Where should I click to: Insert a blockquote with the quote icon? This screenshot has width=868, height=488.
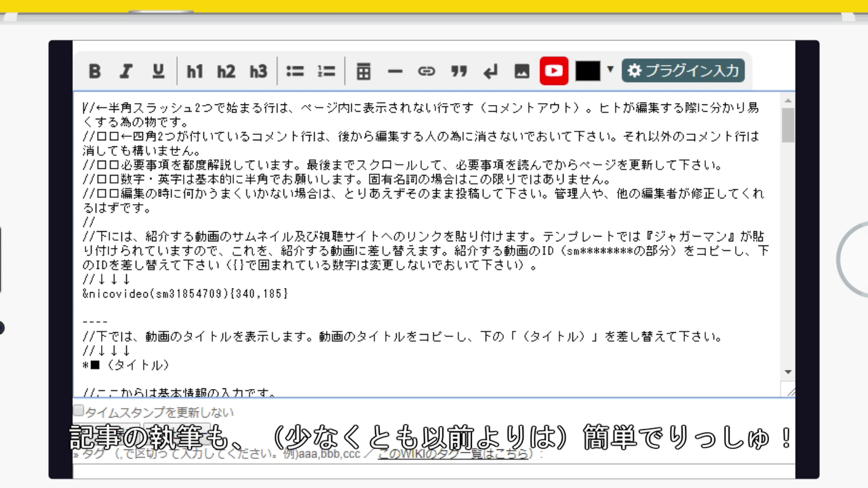pyautogui.click(x=458, y=70)
